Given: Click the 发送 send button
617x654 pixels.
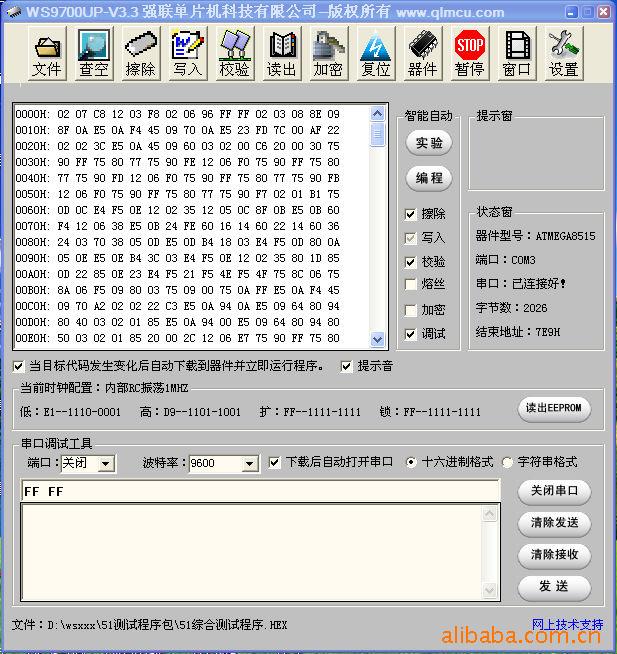Looking at the screenshot, I should [x=554, y=587].
